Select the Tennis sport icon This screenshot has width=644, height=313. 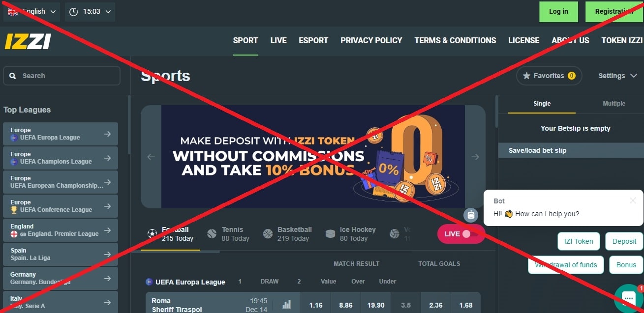212,234
